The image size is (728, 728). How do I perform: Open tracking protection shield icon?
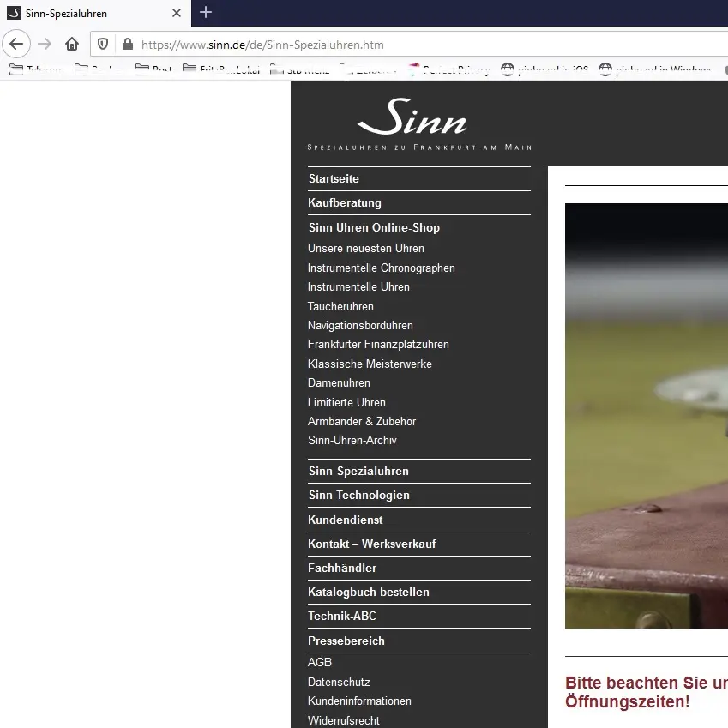[103, 45]
